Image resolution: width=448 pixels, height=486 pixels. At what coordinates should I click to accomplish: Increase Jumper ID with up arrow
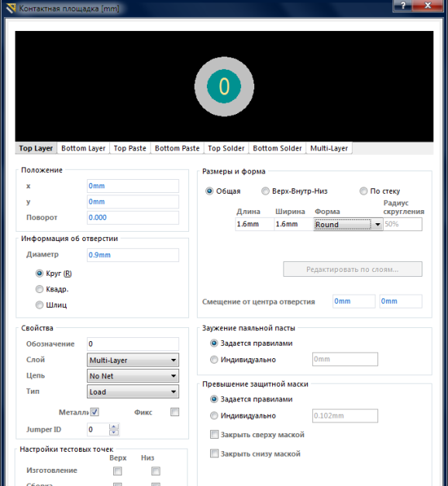[x=114, y=426]
